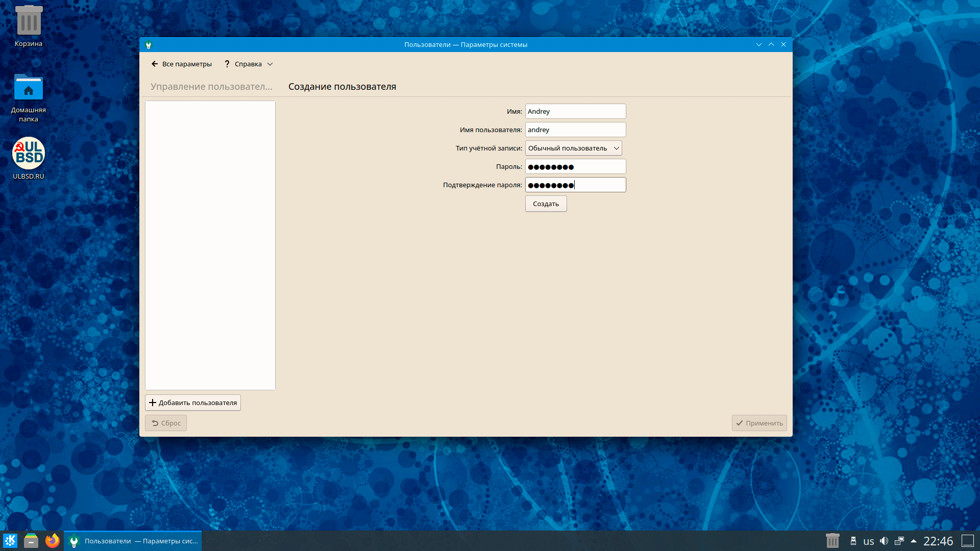Expand the Справка menu chevron
This screenshot has height=551, width=980.
click(x=270, y=64)
